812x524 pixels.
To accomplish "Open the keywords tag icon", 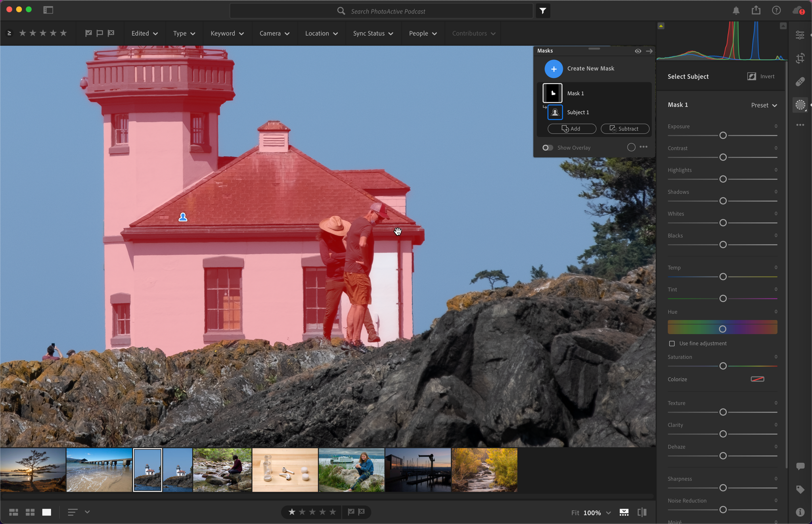I will point(800,489).
